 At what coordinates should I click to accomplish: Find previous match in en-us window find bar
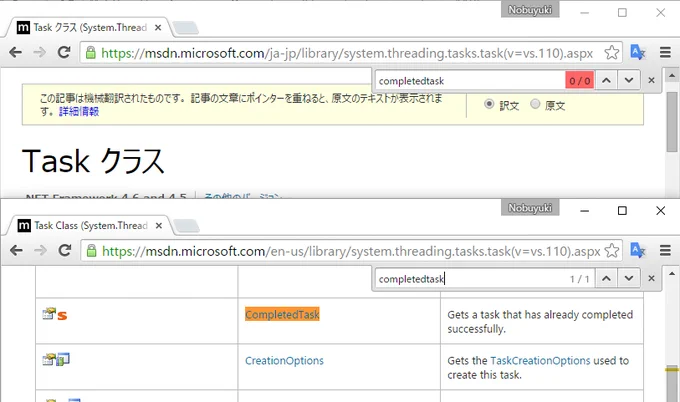tap(606, 278)
